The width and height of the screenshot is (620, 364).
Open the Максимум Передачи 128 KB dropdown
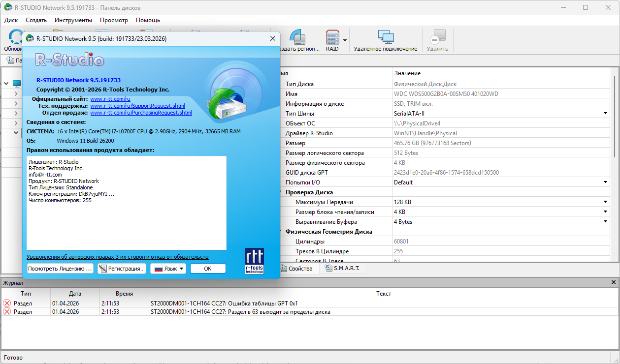click(605, 202)
